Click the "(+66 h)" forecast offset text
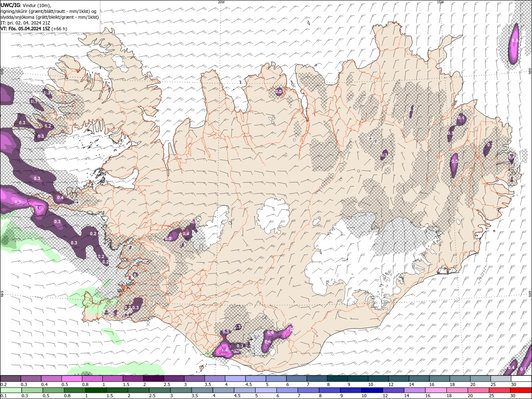 tap(59, 29)
